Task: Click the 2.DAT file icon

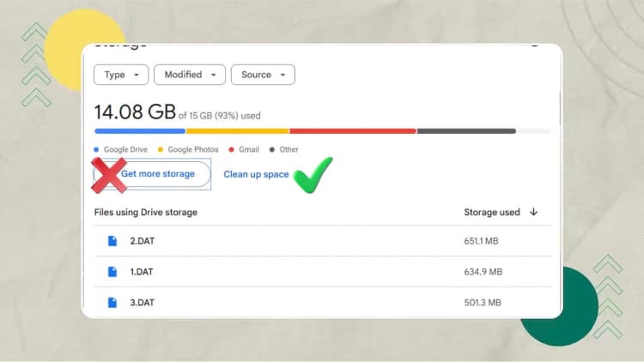Action: click(x=112, y=241)
